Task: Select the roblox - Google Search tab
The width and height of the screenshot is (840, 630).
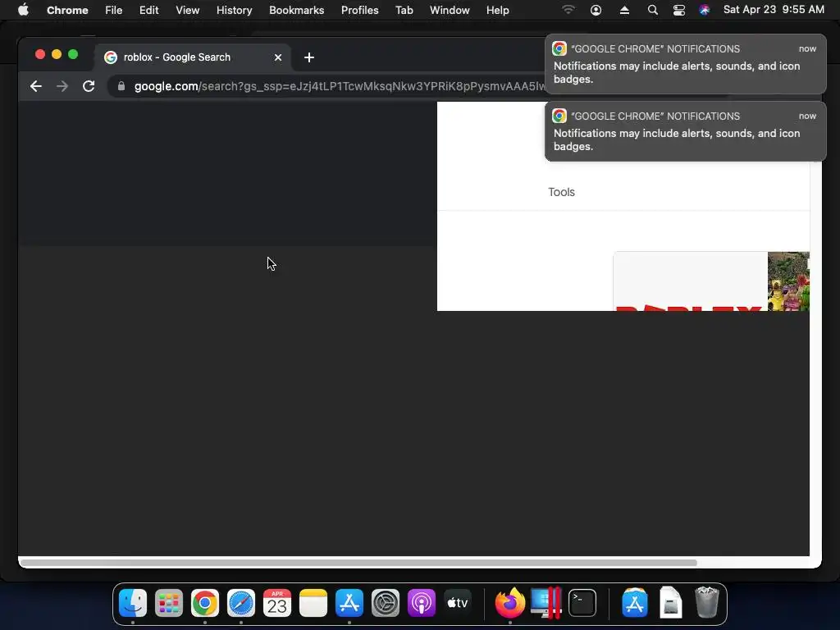Action: [194, 57]
